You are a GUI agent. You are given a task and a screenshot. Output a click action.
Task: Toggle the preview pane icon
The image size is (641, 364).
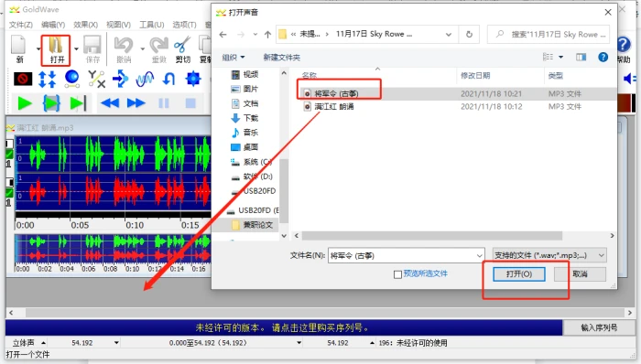pyautogui.click(x=581, y=57)
